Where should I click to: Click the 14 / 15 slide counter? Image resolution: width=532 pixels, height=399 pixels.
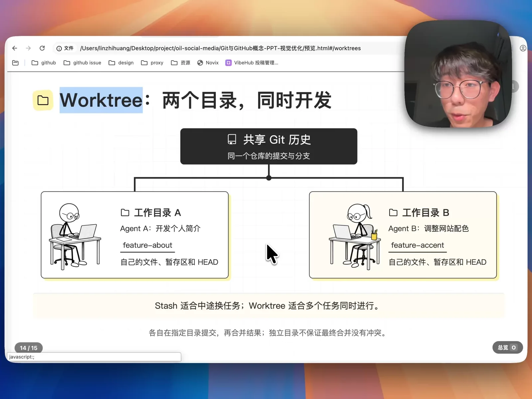[x=29, y=348]
